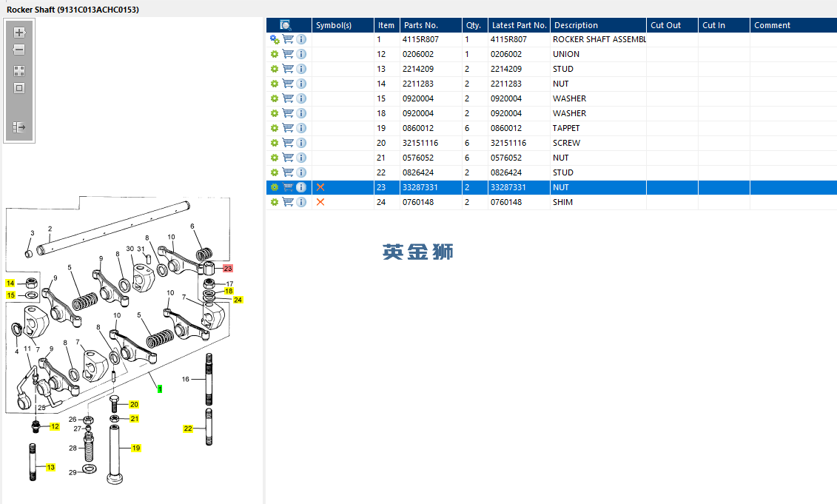This screenshot has width=837, height=504.
Task: Click the Qty. column header
Action: (x=474, y=25)
